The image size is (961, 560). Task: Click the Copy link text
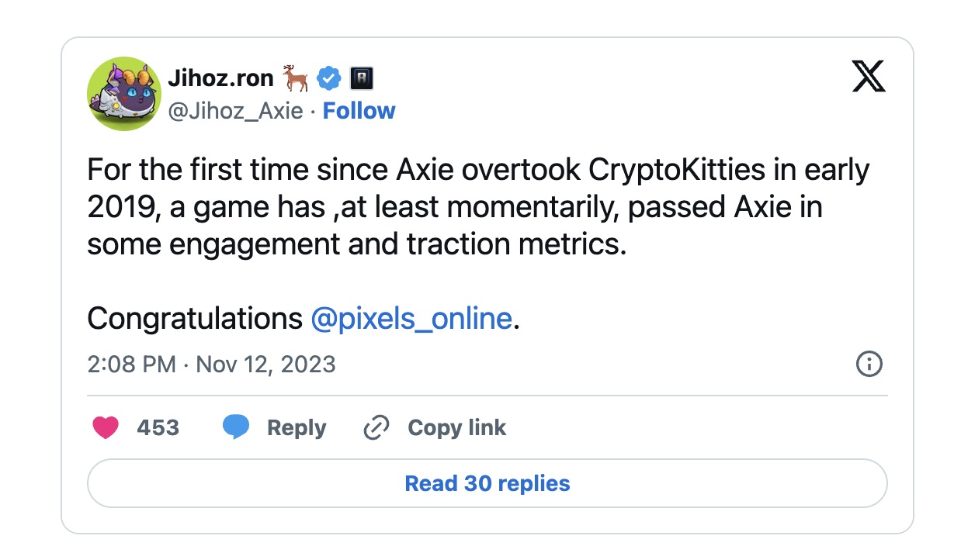tap(457, 427)
